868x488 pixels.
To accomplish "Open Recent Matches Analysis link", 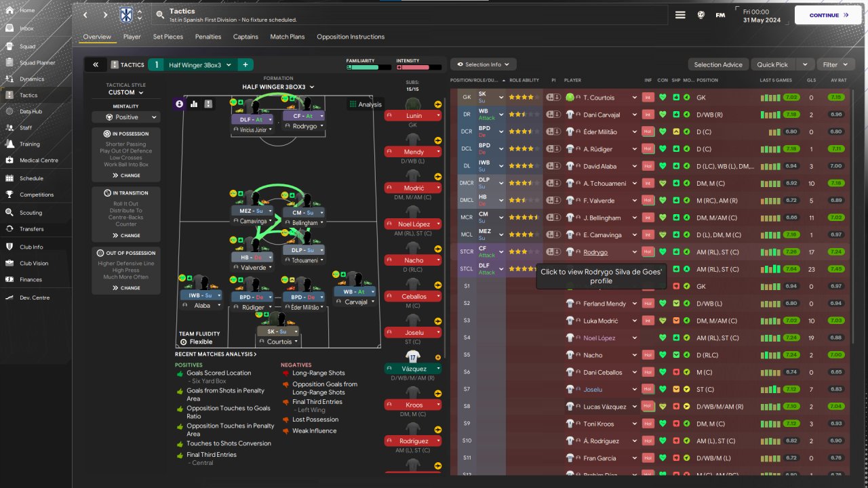I will 216,354.
